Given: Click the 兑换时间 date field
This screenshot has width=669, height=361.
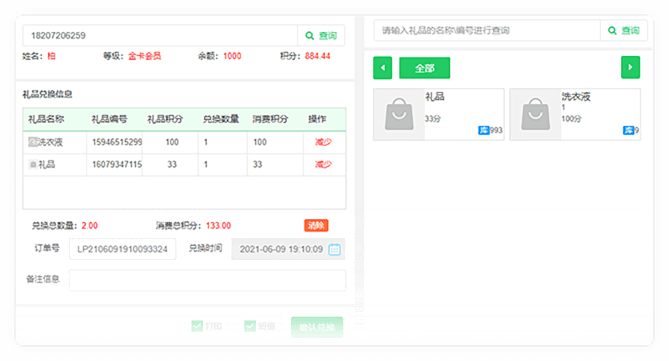Looking at the screenshot, I should tap(288, 249).
